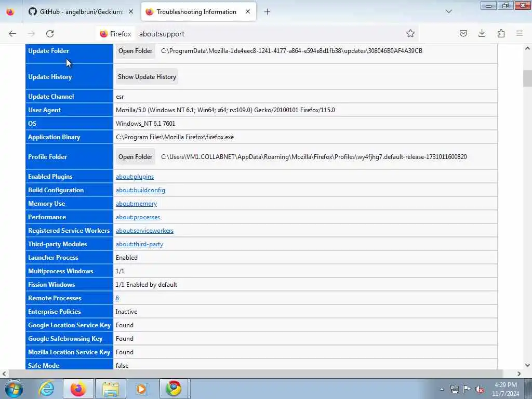Click the horizontal scroll right arrow
532x399 pixels.
[x=519, y=374]
